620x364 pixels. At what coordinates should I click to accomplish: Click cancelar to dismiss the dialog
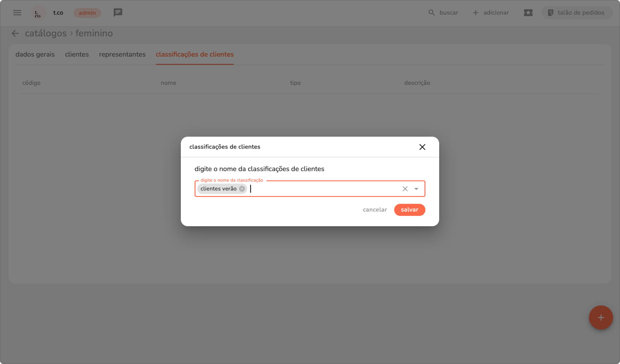click(375, 210)
